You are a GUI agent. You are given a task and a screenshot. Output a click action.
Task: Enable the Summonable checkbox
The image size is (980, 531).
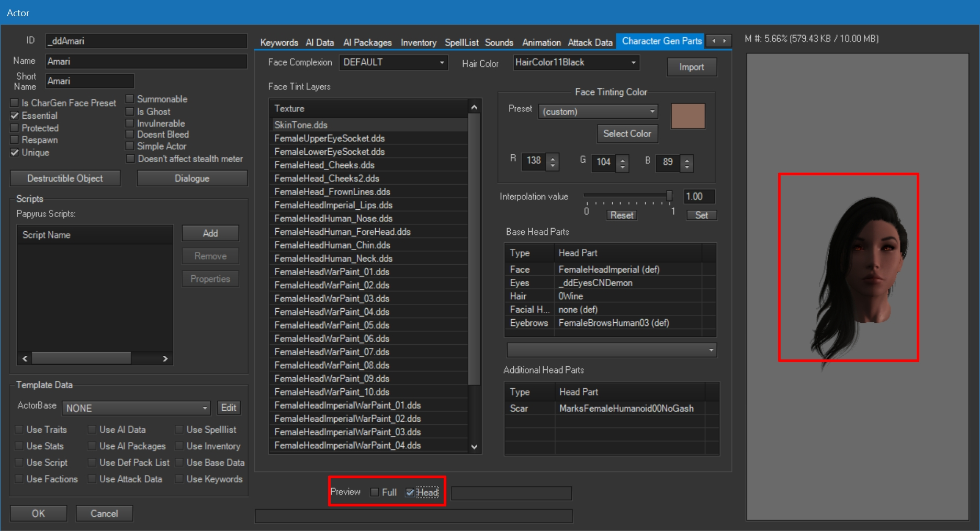point(130,99)
